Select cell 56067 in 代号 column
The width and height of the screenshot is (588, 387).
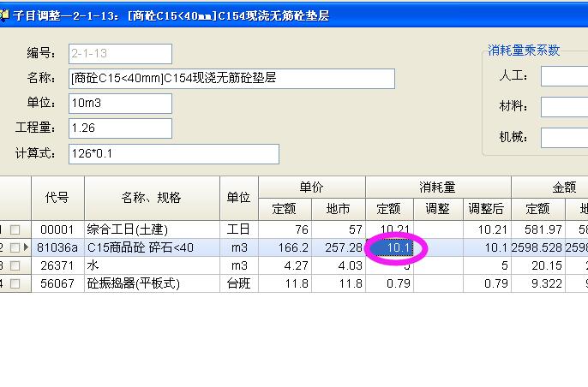[57, 283]
